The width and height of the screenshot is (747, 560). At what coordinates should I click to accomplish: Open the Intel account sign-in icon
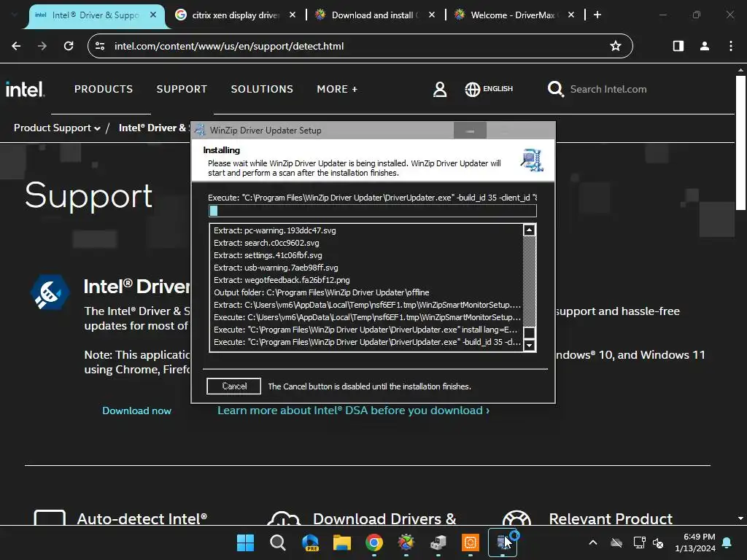(440, 89)
